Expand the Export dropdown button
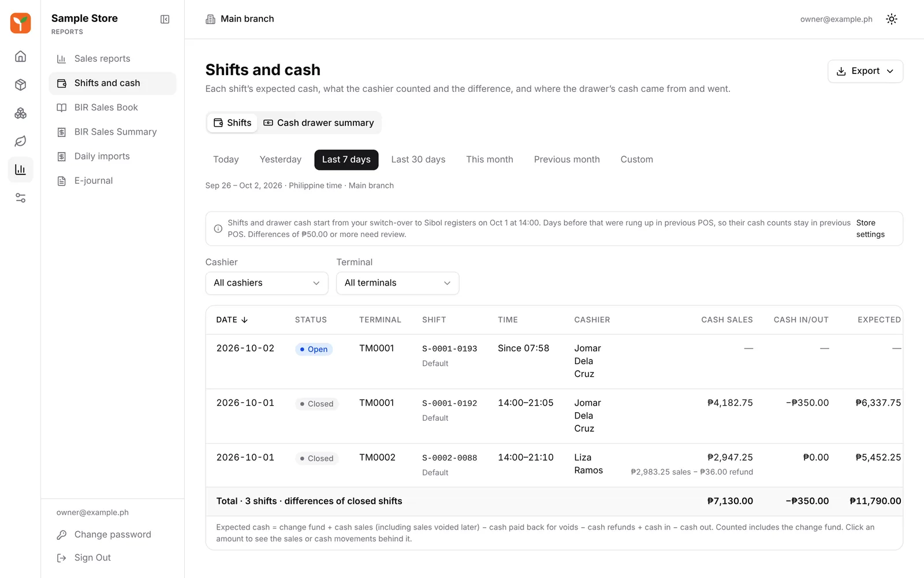The height and width of the screenshot is (578, 924). 865,71
